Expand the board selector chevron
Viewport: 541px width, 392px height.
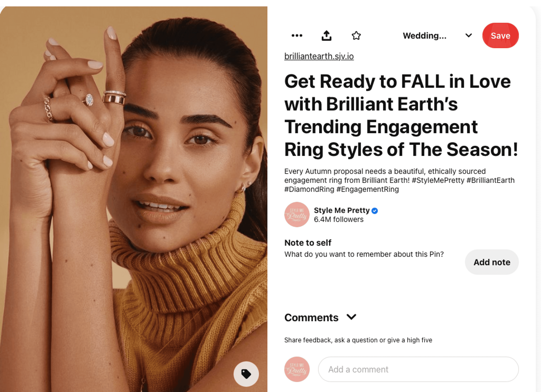(468, 35)
